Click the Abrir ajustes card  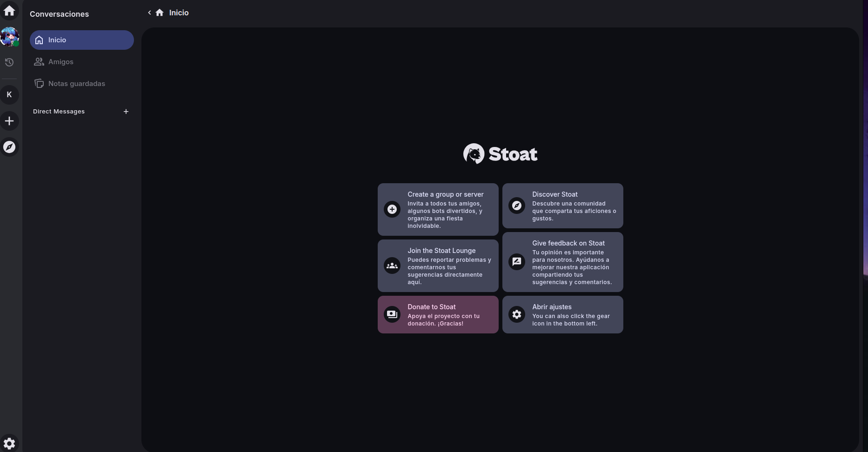point(562,314)
